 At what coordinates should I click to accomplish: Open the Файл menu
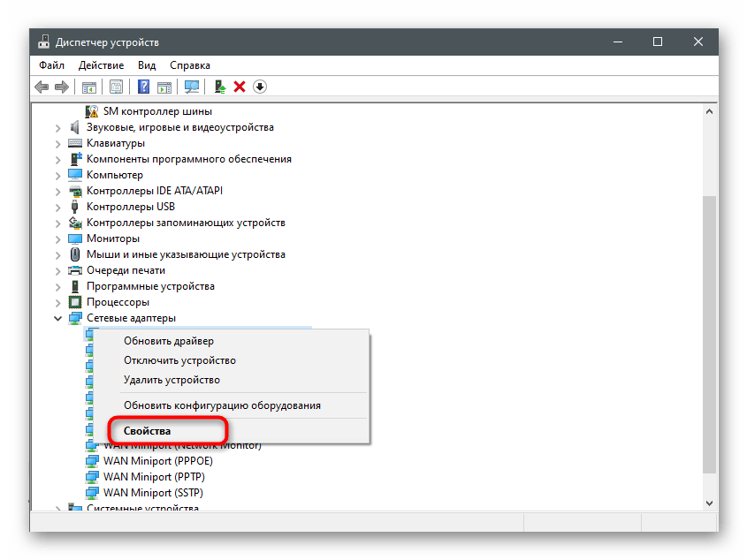51,65
